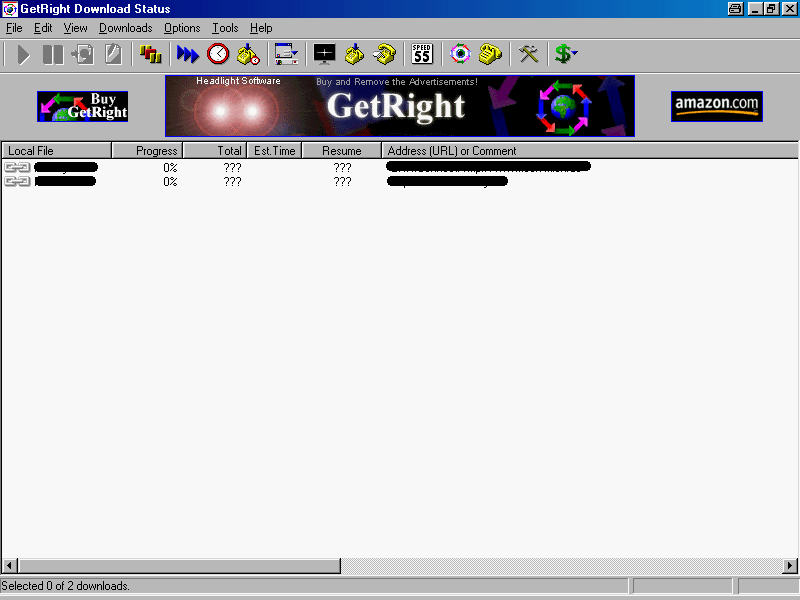800x600 pixels.
Task: Click the SPEED 55 limit icon
Action: click(422, 54)
